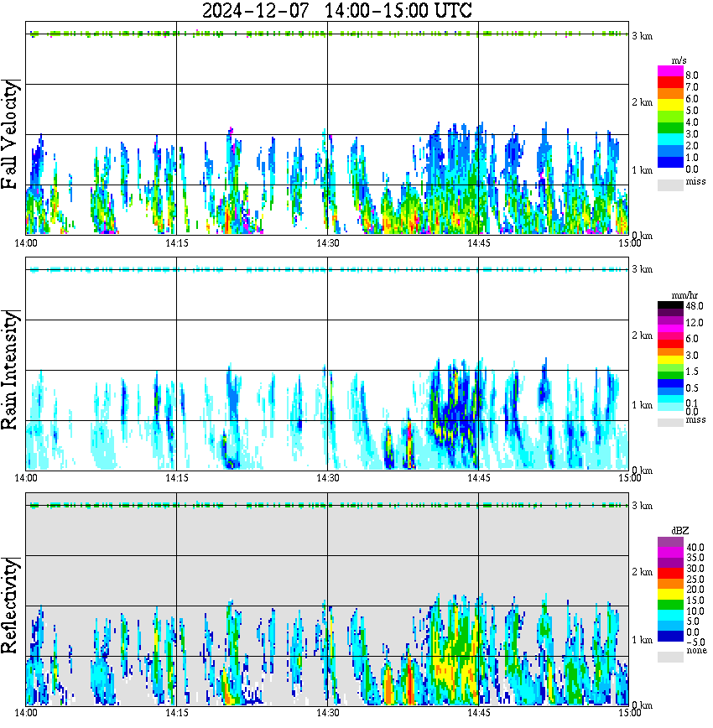Click 2 km label of Fall Velocity panel

click(642, 102)
